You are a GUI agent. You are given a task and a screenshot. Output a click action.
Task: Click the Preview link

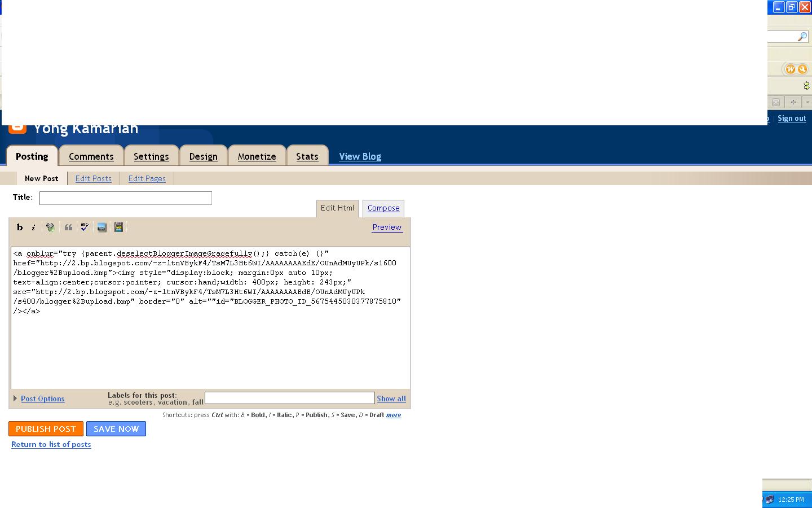tap(387, 227)
